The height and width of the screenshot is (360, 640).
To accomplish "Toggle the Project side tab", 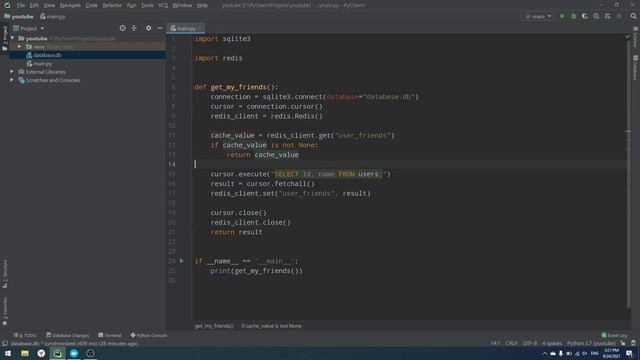I will point(5,38).
